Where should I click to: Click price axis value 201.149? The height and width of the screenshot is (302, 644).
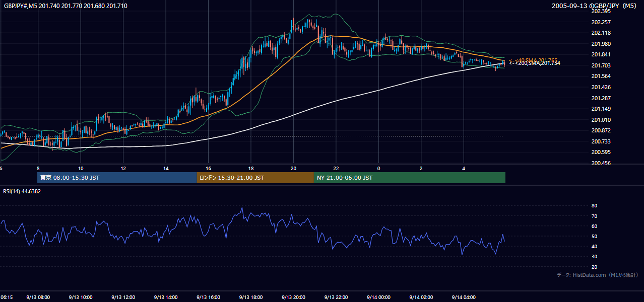tap(601, 109)
